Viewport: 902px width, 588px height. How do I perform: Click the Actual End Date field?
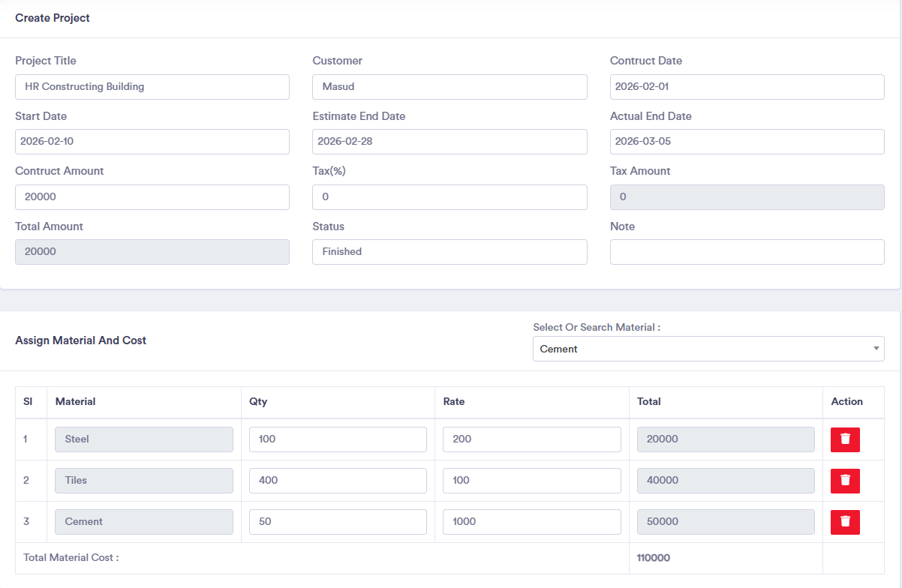pos(747,142)
